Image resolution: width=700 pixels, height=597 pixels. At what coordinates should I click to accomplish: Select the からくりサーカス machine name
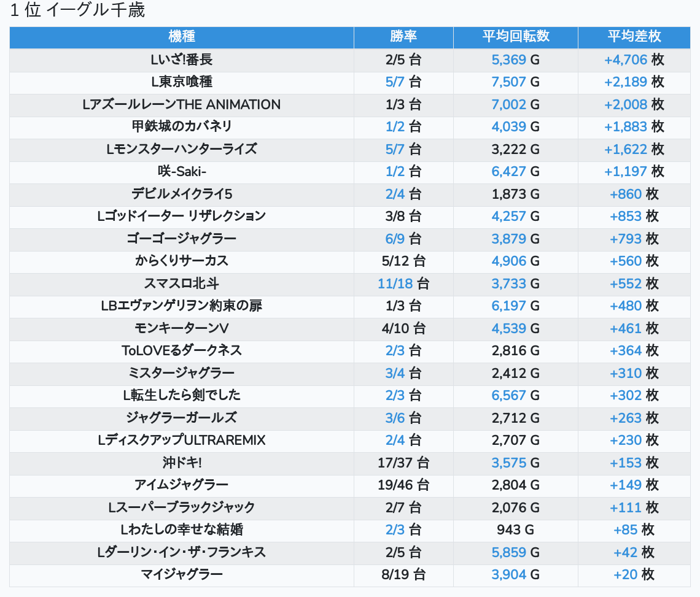pos(182,261)
